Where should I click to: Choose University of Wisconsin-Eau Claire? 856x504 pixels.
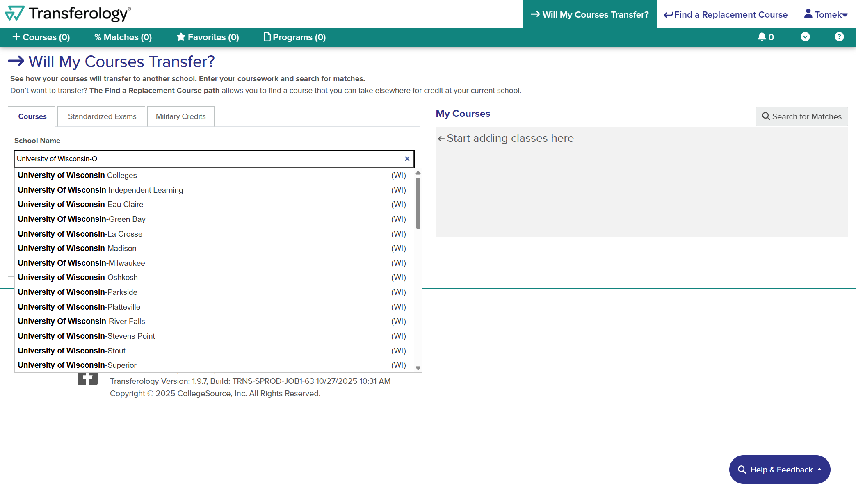click(214, 205)
